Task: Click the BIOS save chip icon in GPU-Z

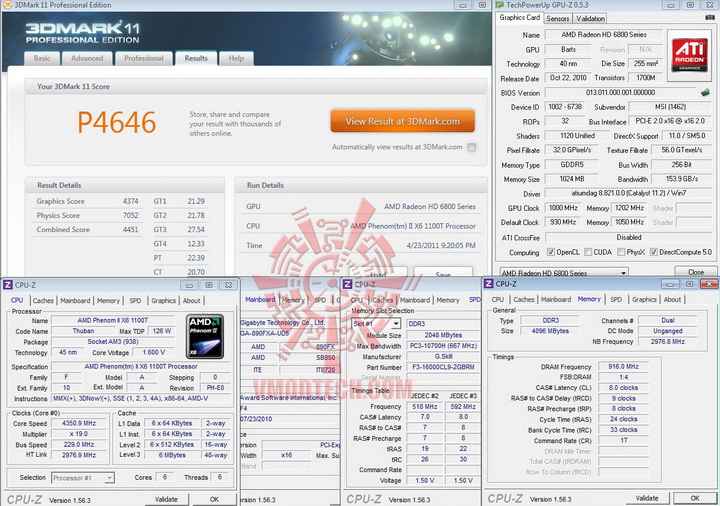Action: pos(705,92)
